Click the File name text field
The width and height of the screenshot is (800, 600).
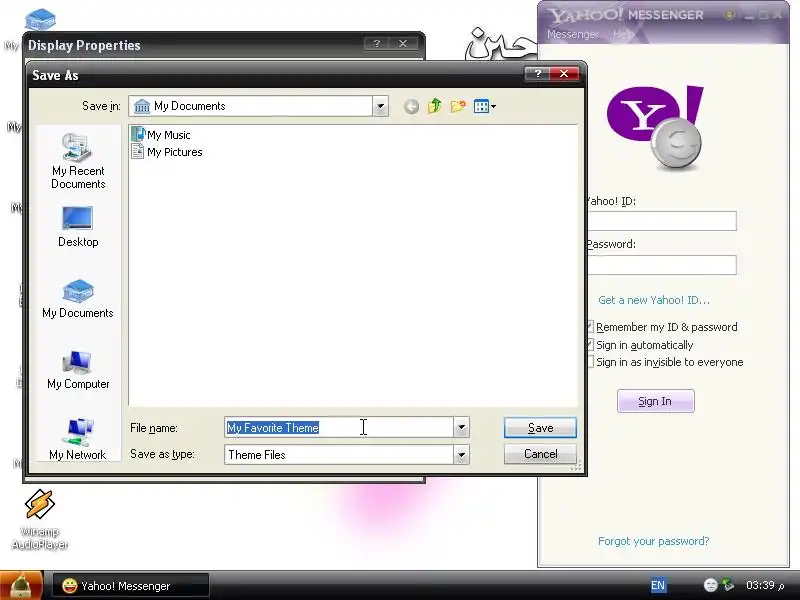click(x=339, y=428)
